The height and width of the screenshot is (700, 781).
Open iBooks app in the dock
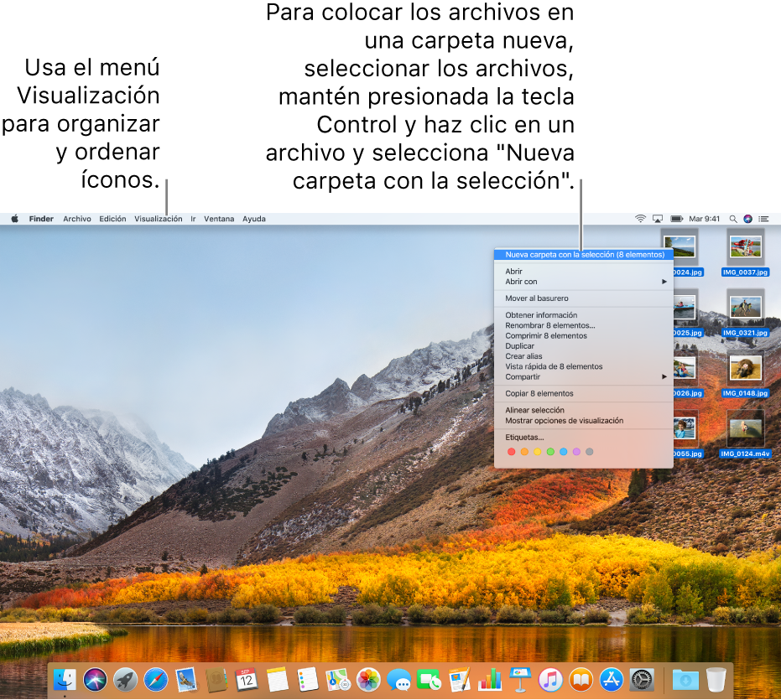[x=581, y=680]
